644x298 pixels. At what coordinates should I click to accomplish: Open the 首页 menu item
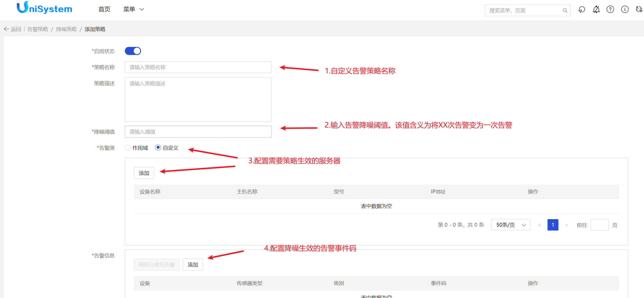(x=104, y=10)
